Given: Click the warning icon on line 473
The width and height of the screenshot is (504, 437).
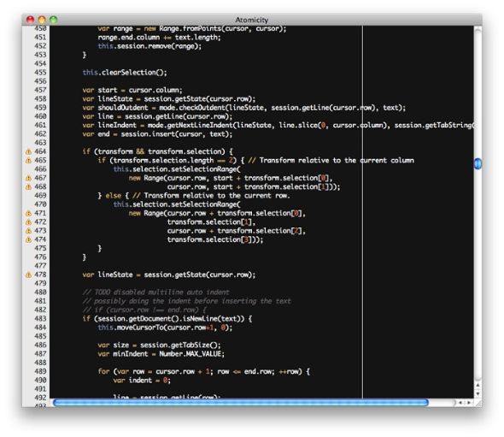Looking at the screenshot, I should tap(28, 231).
